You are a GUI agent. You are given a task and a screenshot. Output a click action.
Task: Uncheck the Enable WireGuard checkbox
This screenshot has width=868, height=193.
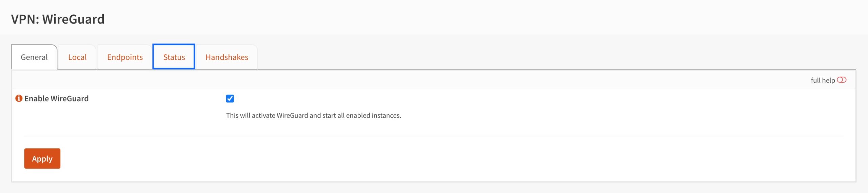point(230,99)
